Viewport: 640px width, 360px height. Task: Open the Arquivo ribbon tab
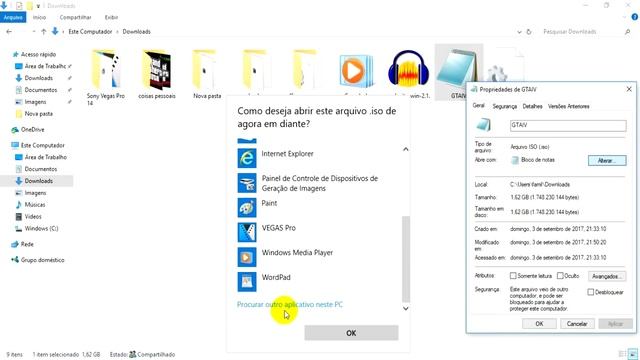point(13,17)
